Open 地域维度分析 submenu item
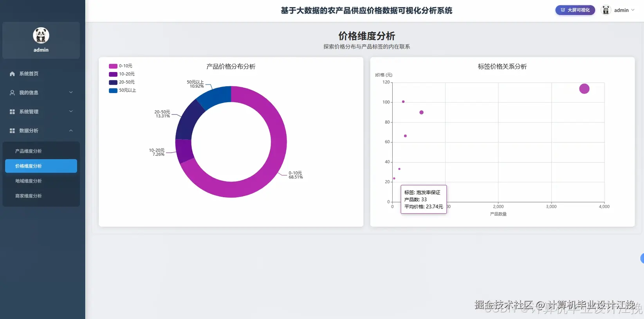This screenshot has height=319, width=644. pos(41,181)
